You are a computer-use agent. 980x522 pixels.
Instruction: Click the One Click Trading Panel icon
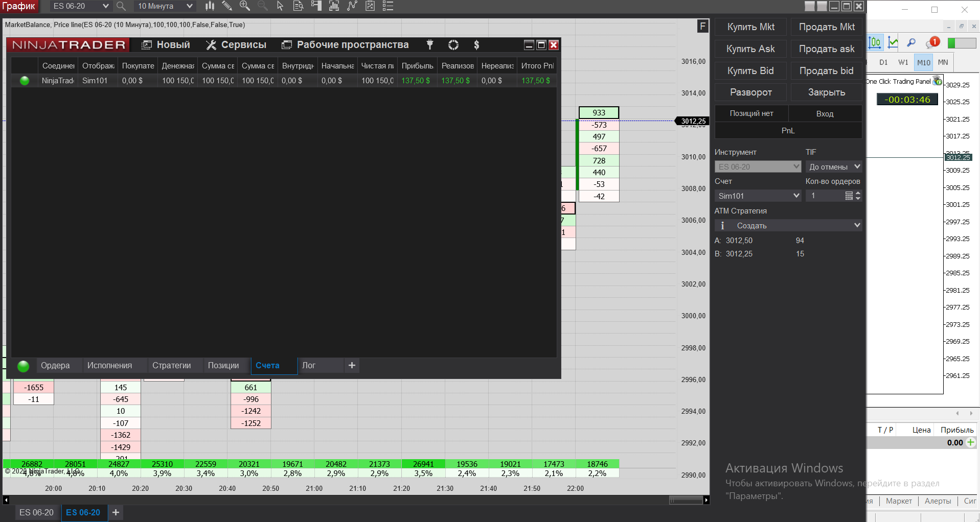[937, 81]
